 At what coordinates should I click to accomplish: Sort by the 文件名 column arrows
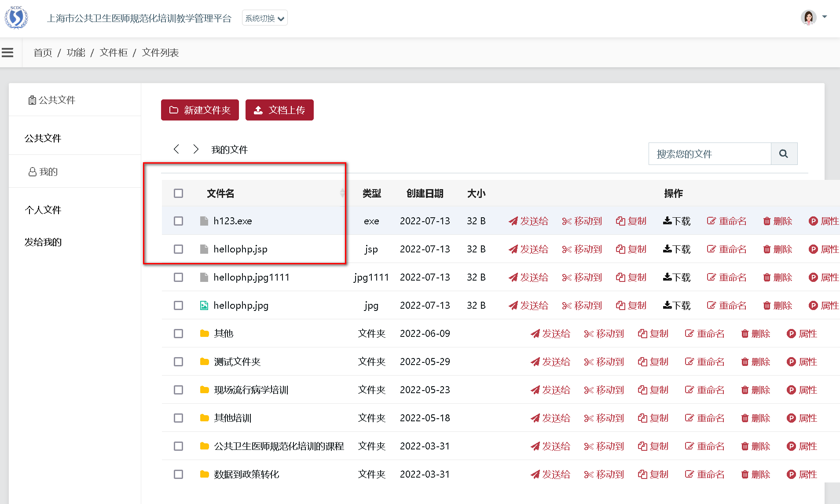coord(342,193)
